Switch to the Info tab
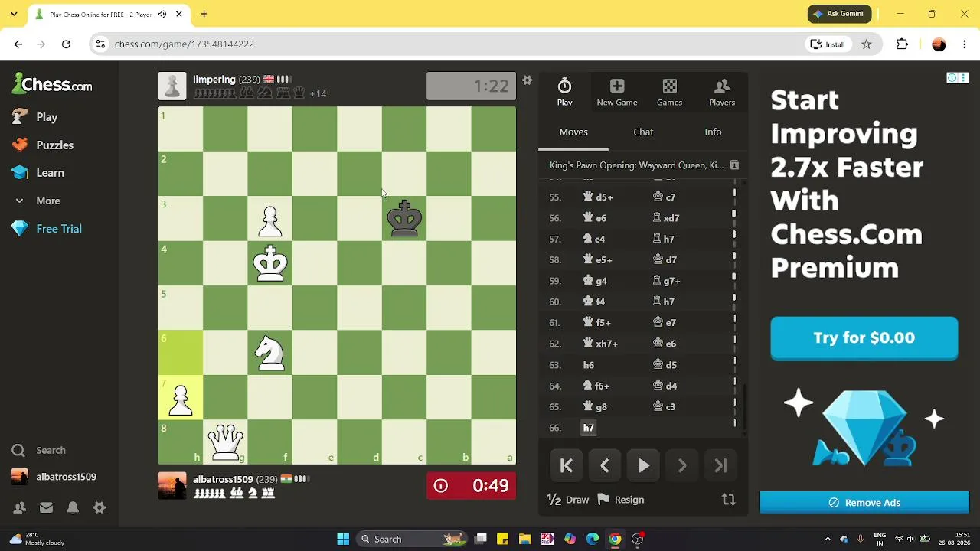The width and height of the screenshot is (980, 551). click(x=713, y=132)
